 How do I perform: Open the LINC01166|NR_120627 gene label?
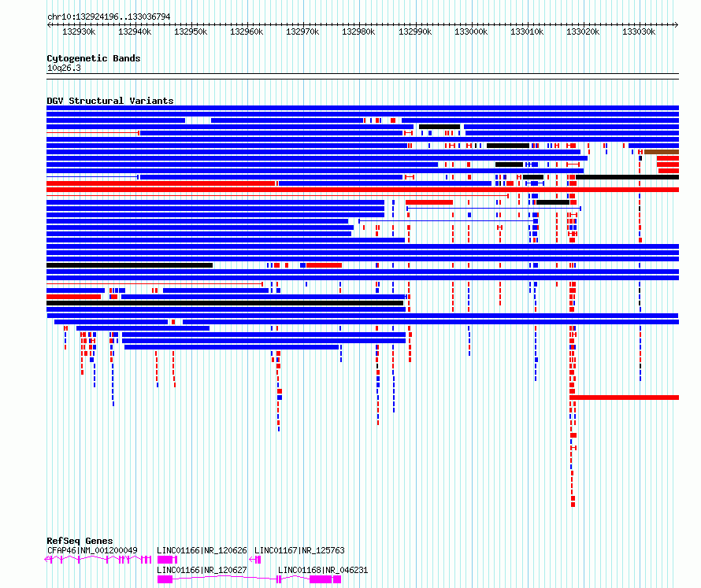(202, 570)
